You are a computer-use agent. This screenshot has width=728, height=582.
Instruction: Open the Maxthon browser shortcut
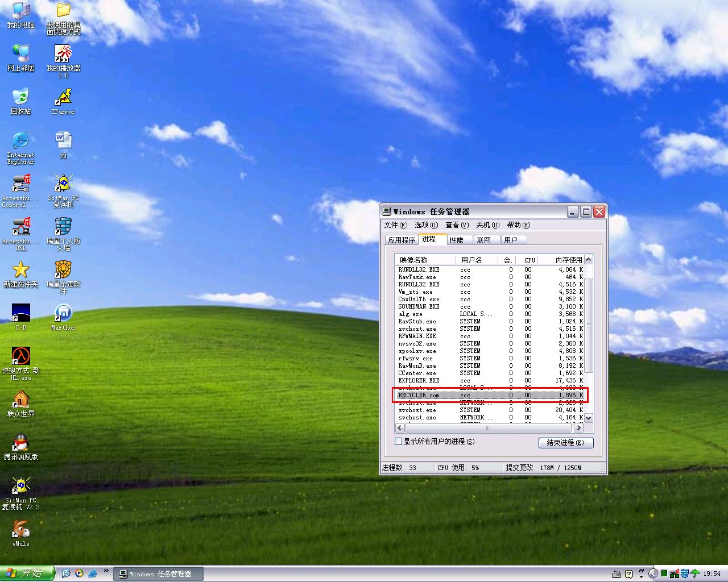[63, 313]
